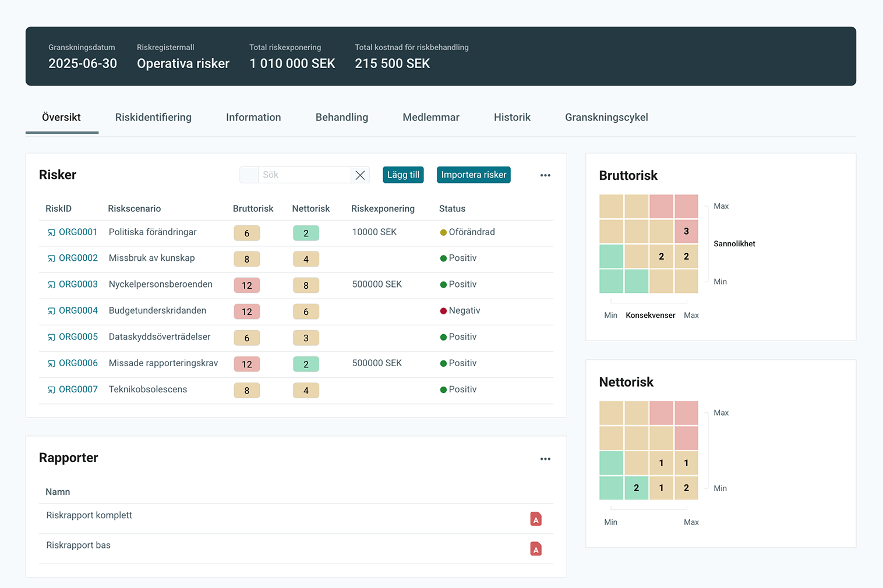Open the Rapporter panel three-dot menu

pos(545,459)
